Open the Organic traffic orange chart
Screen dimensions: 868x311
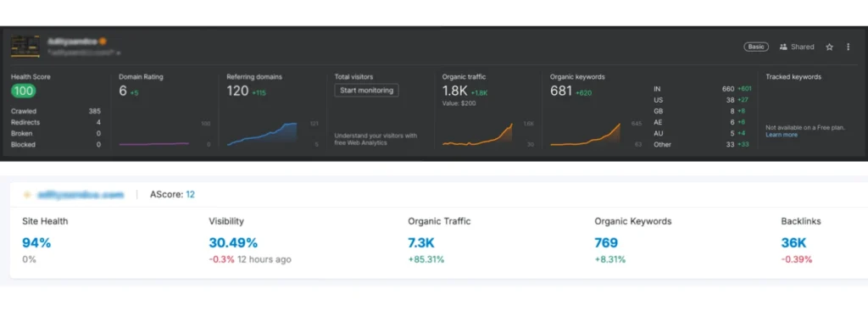pyautogui.click(x=477, y=135)
